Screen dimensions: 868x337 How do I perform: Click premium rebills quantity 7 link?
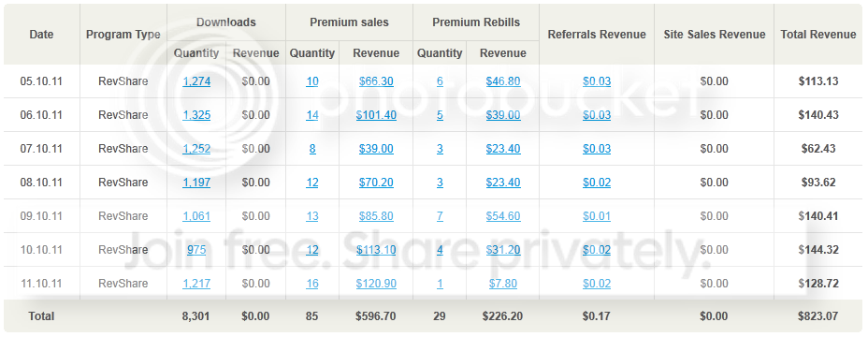click(440, 216)
